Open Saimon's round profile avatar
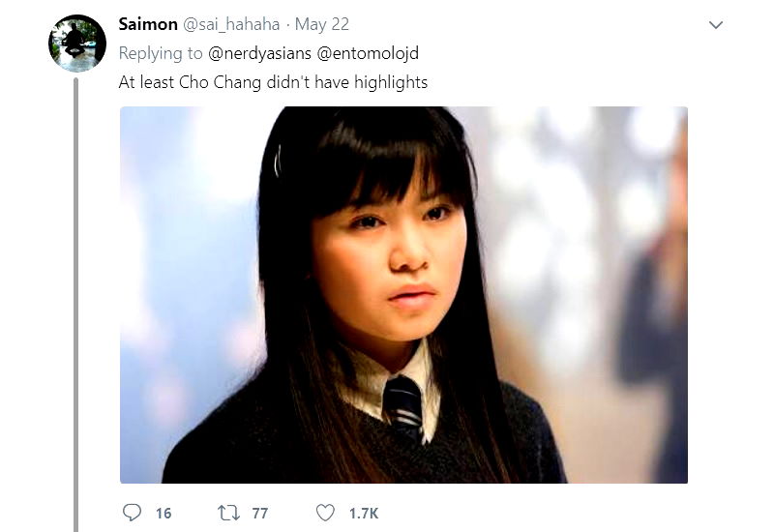Screen dimensions: 774x532 coord(77,44)
